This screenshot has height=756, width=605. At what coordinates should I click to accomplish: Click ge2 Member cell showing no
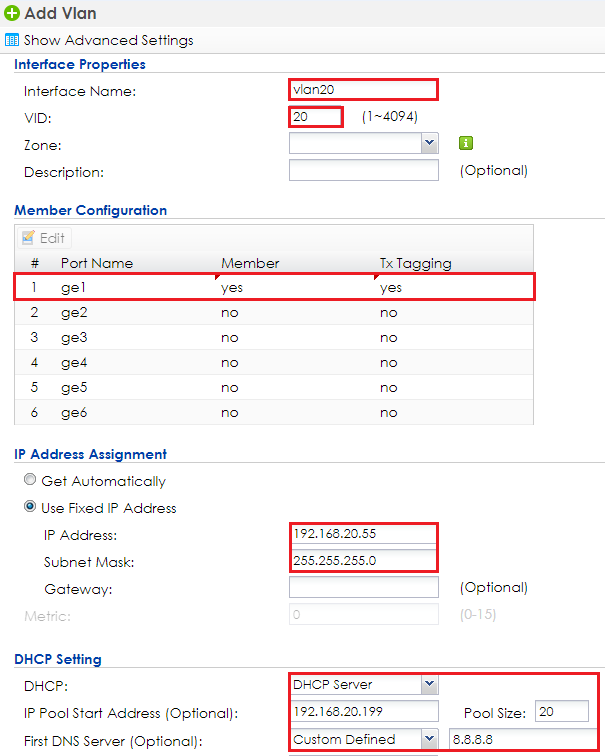pos(229,313)
